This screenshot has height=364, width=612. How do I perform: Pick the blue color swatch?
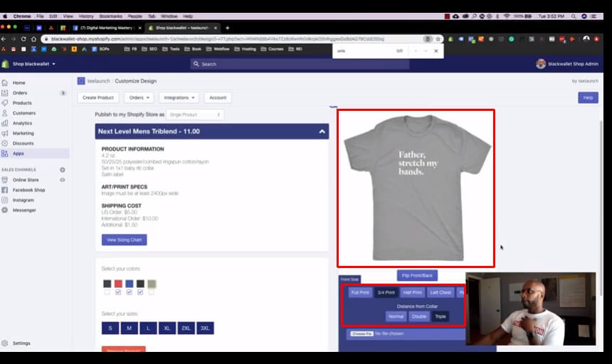tap(130, 284)
